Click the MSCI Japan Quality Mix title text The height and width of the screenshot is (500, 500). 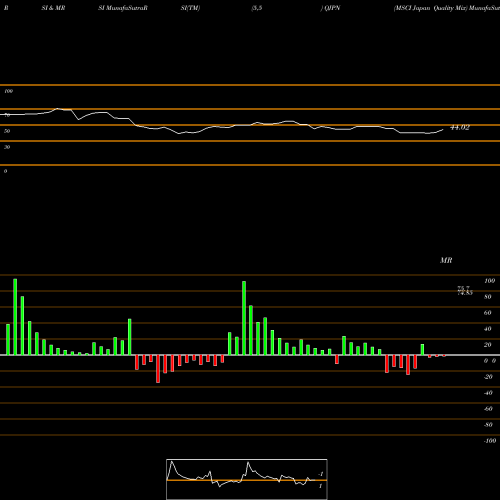click(430, 8)
